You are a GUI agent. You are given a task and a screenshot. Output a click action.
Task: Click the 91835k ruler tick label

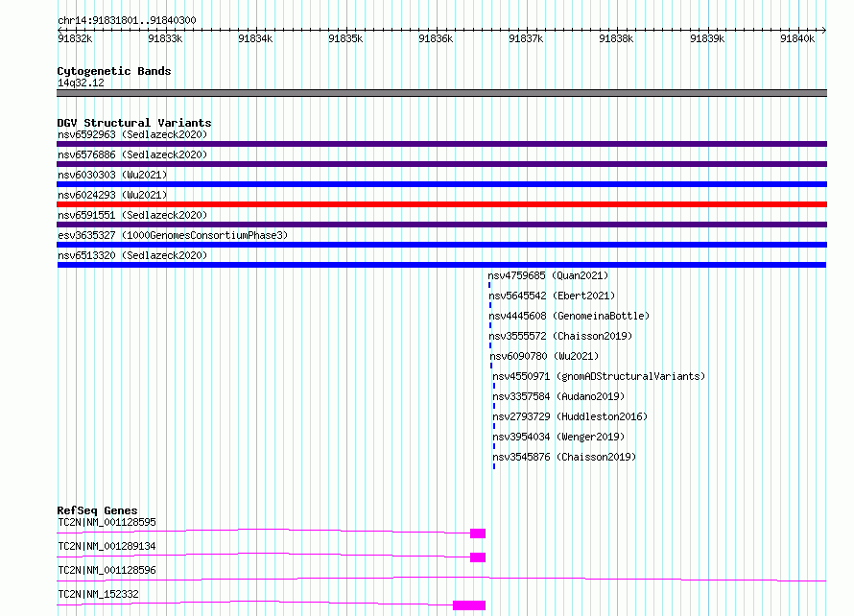pyautogui.click(x=345, y=38)
